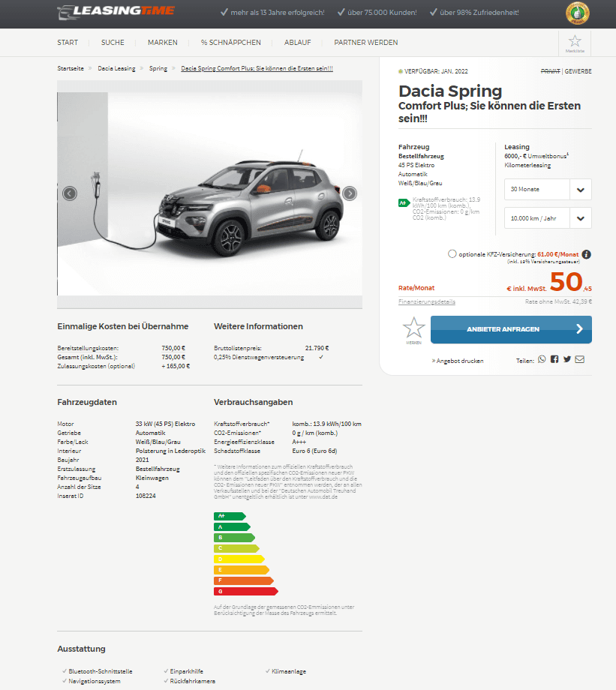
Task: Open insurance info icon
Action: click(586, 254)
